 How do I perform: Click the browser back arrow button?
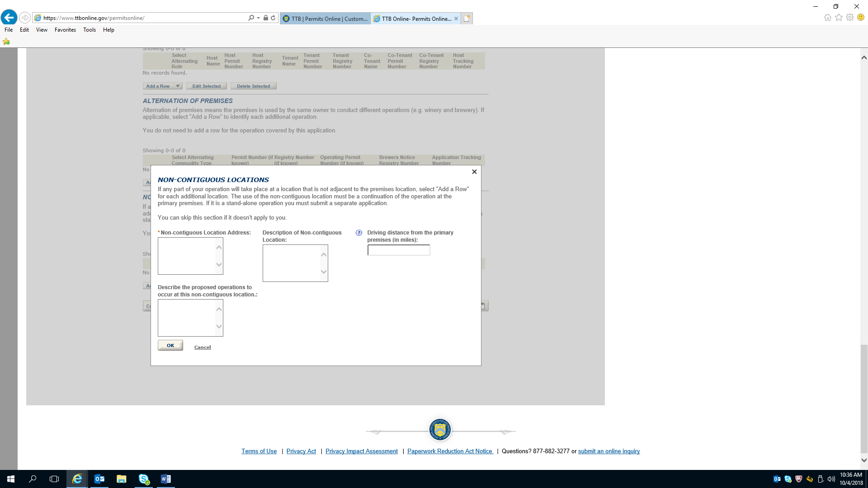9,18
